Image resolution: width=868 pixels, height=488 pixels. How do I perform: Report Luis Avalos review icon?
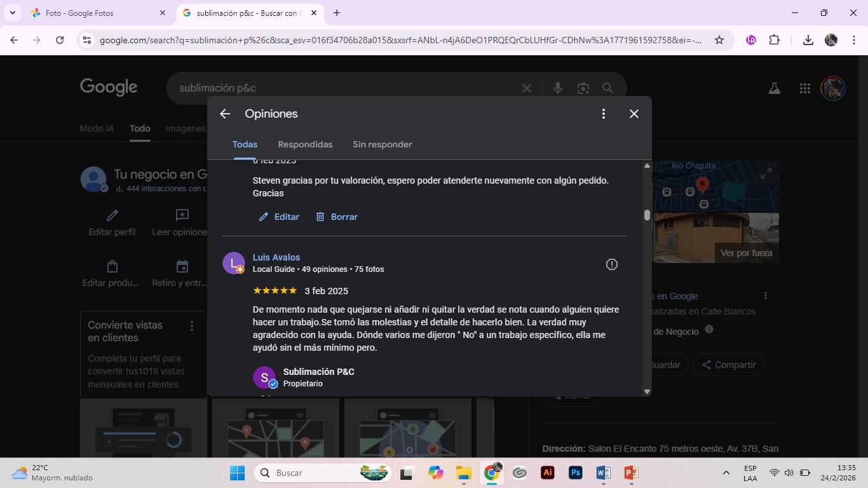pyautogui.click(x=612, y=264)
